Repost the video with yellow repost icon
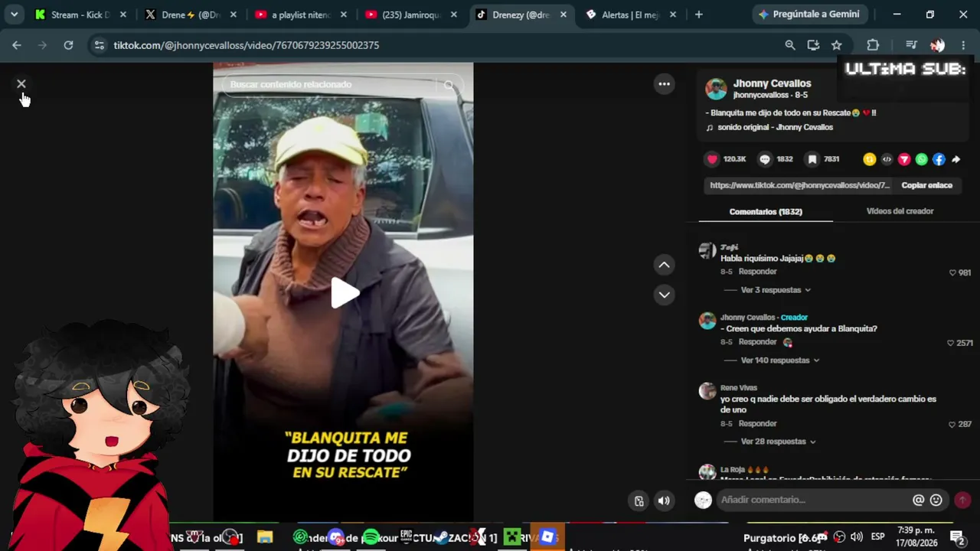The image size is (980, 551). tap(869, 159)
